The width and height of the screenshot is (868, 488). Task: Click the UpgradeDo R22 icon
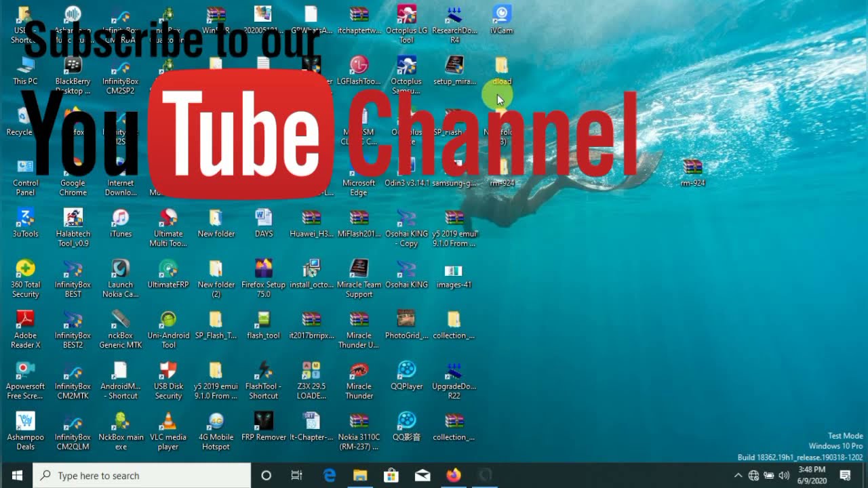[x=454, y=380]
